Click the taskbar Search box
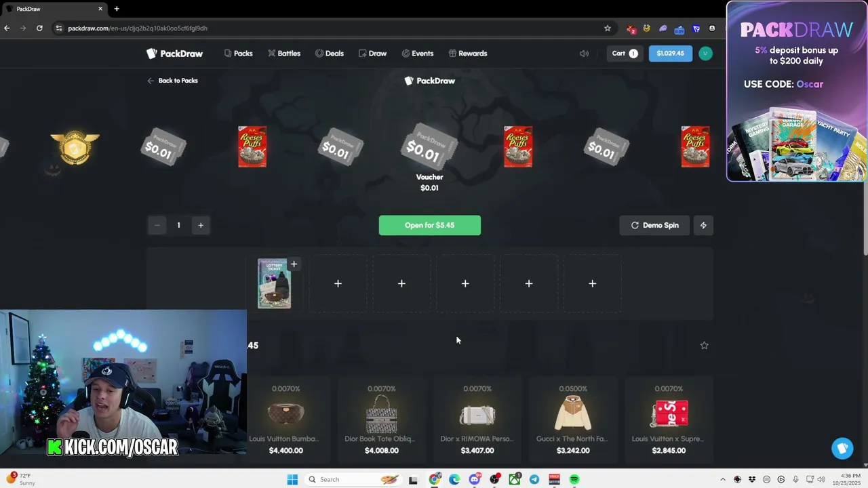Screen dimensions: 868x488 point(353,479)
